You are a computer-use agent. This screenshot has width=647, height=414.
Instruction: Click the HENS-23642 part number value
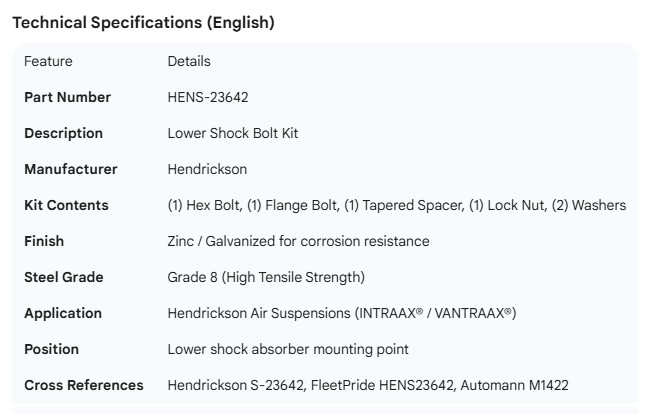coord(208,97)
